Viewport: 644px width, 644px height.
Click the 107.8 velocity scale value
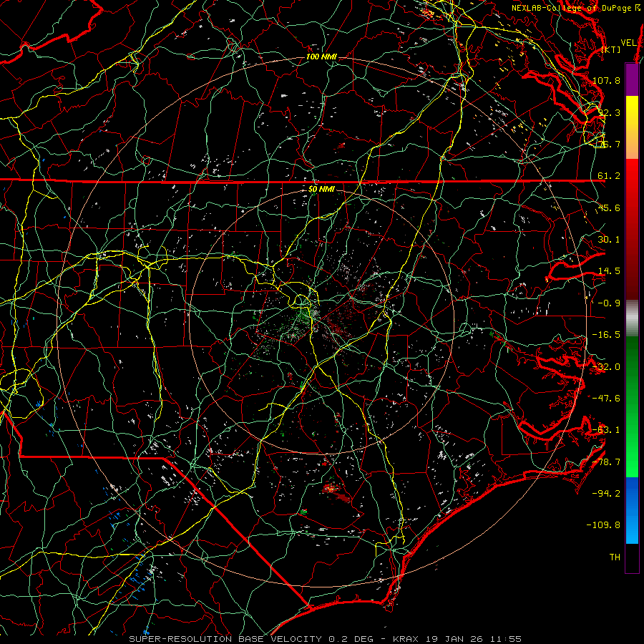pyautogui.click(x=606, y=80)
